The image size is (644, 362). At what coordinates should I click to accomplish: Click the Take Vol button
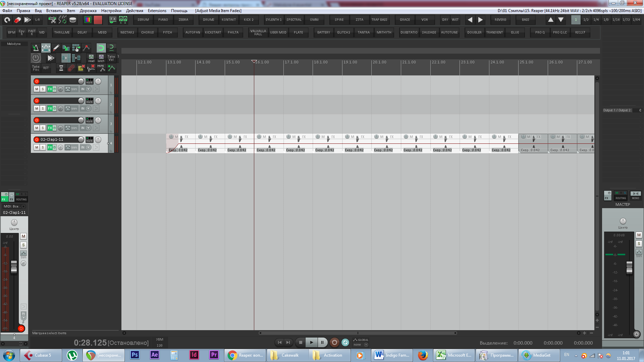111,58
